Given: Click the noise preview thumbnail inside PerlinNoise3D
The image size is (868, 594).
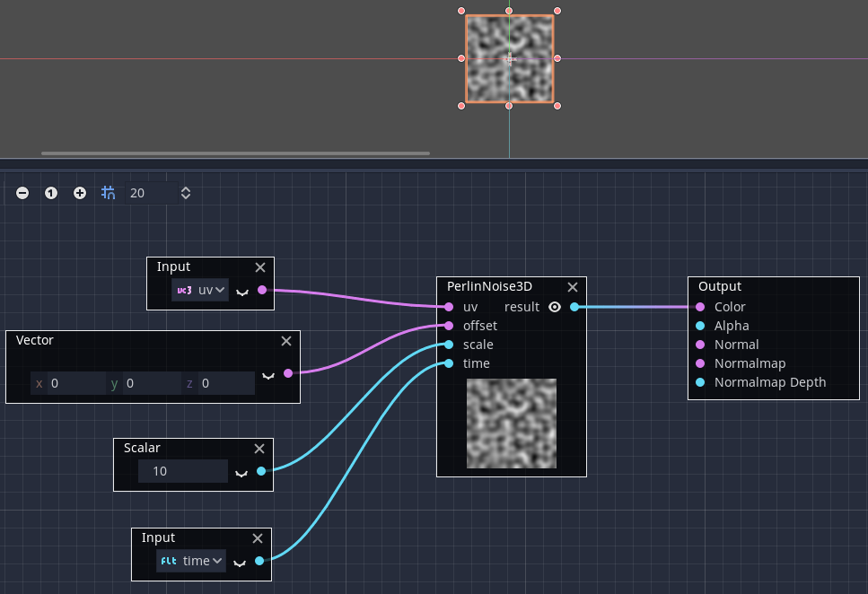Looking at the screenshot, I should (511, 423).
